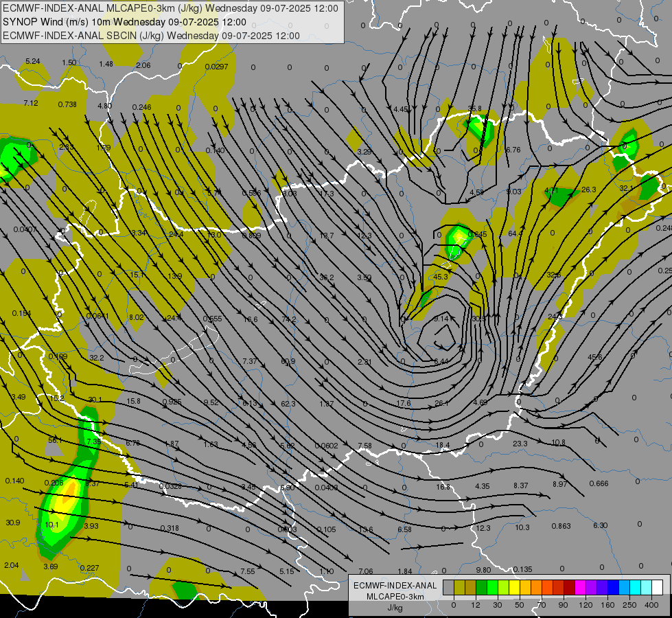Click the '50' legend tick label

519,605
